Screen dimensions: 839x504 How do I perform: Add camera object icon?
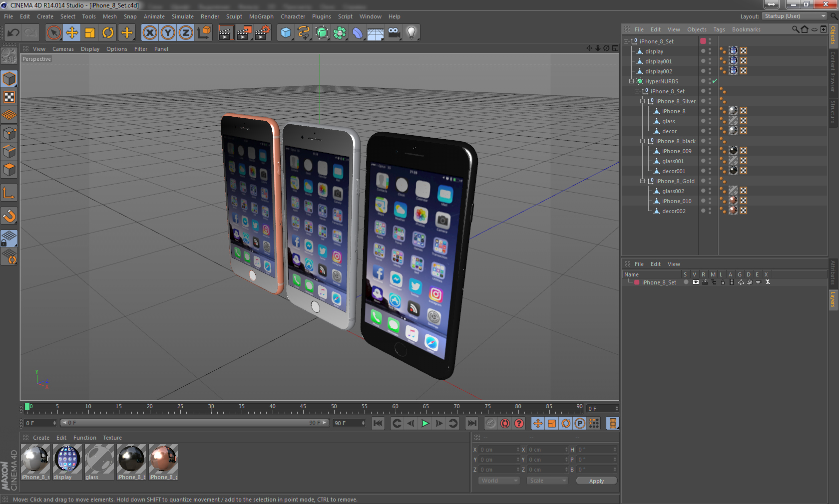click(x=394, y=33)
